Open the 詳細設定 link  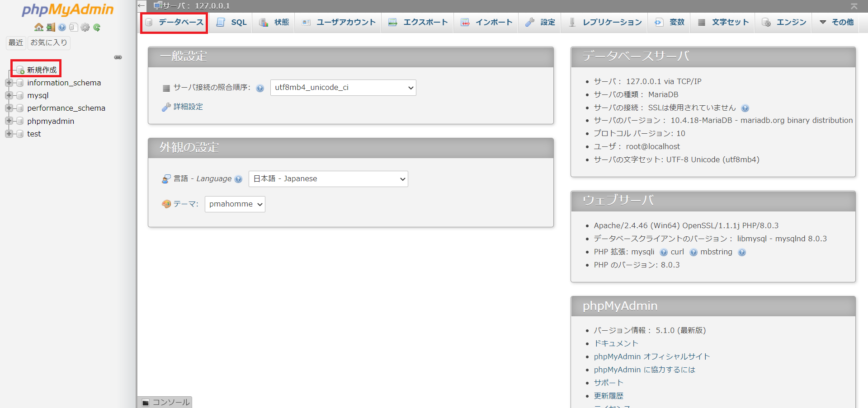pyautogui.click(x=188, y=107)
